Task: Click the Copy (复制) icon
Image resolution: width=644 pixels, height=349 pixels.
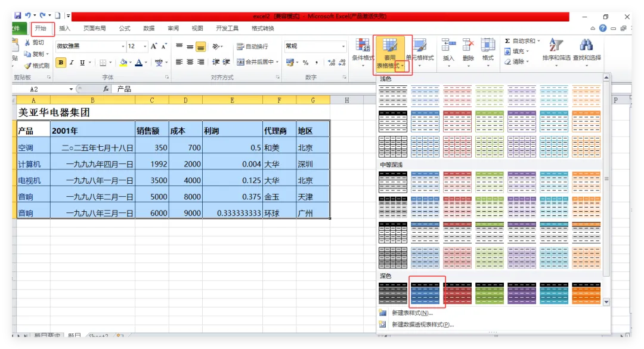Action: pyautogui.click(x=27, y=54)
